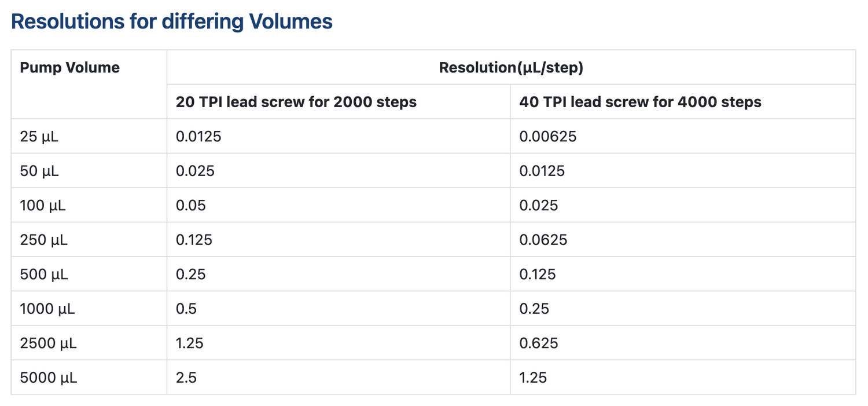Select the '2500 µL' pump volume cell
This screenshot has width=868, height=406.
(x=48, y=343)
